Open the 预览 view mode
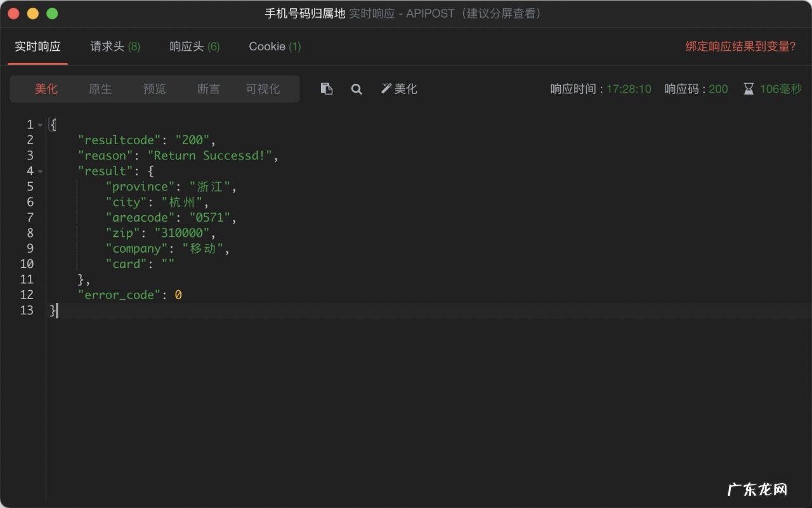 (x=154, y=89)
